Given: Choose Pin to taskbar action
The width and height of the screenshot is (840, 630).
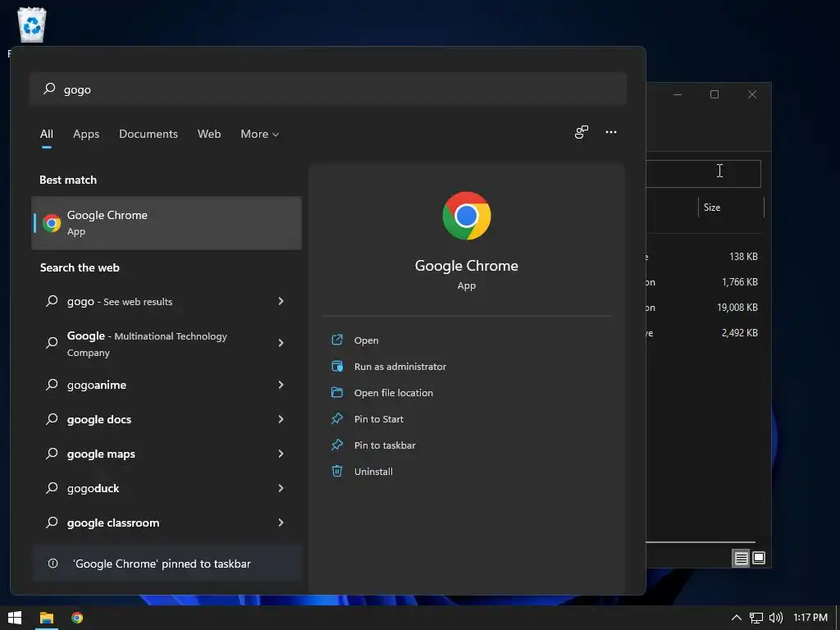Looking at the screenshot, I should 385,445.
